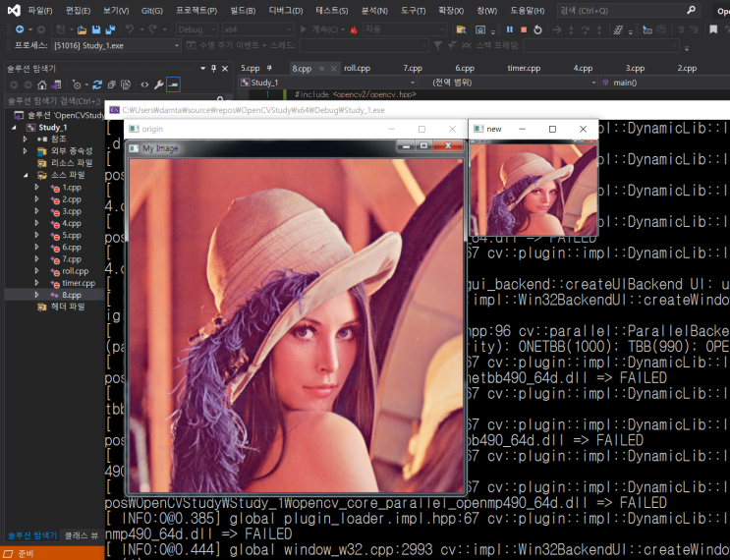730x560 pixels.
Task: Switch to the 5.cpp editor tab
Action: coord(250,69)
